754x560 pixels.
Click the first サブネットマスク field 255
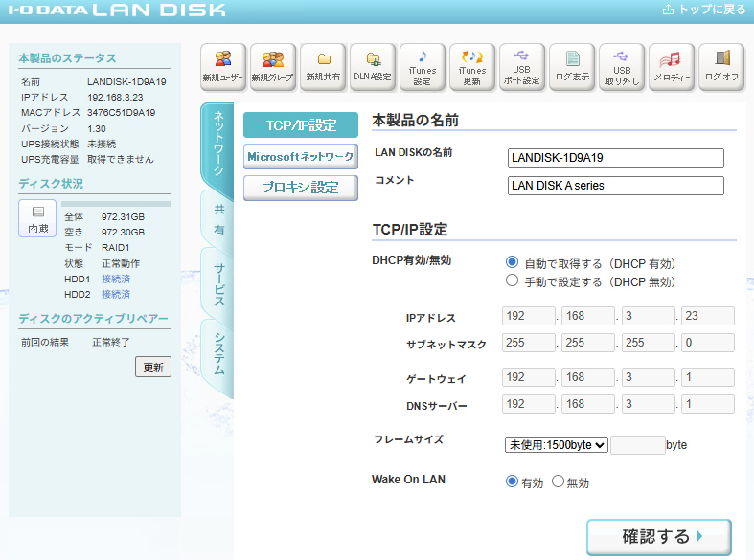pos(529,343)
